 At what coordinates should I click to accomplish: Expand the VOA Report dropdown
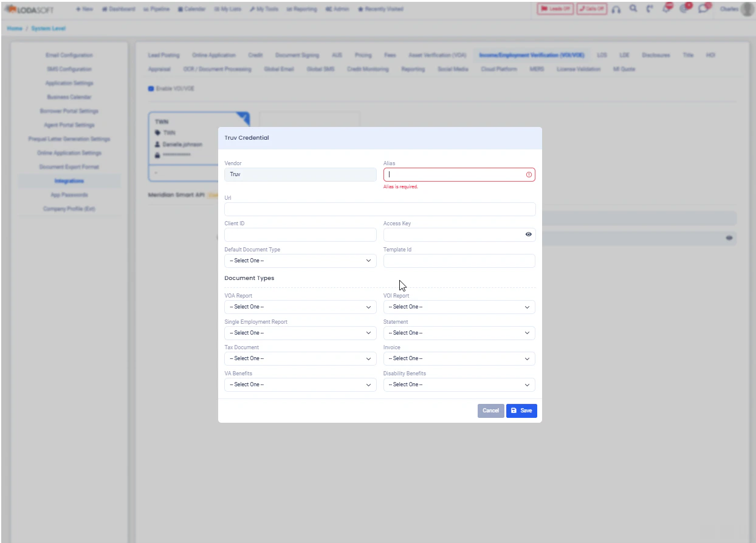300,307
